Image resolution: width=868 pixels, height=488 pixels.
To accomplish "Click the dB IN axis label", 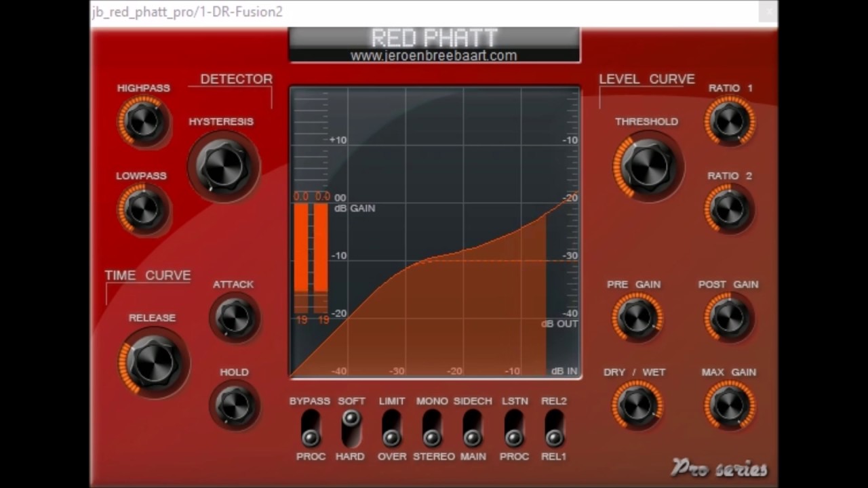I will click(x=564, y=371).
